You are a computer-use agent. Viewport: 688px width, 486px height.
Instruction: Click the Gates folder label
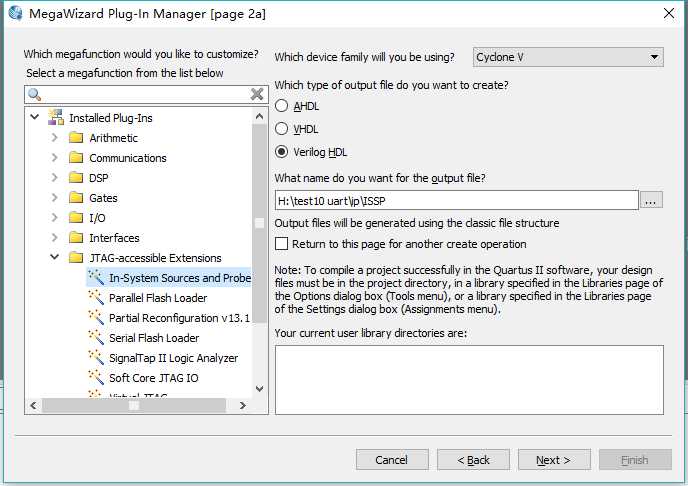[103, 198]
